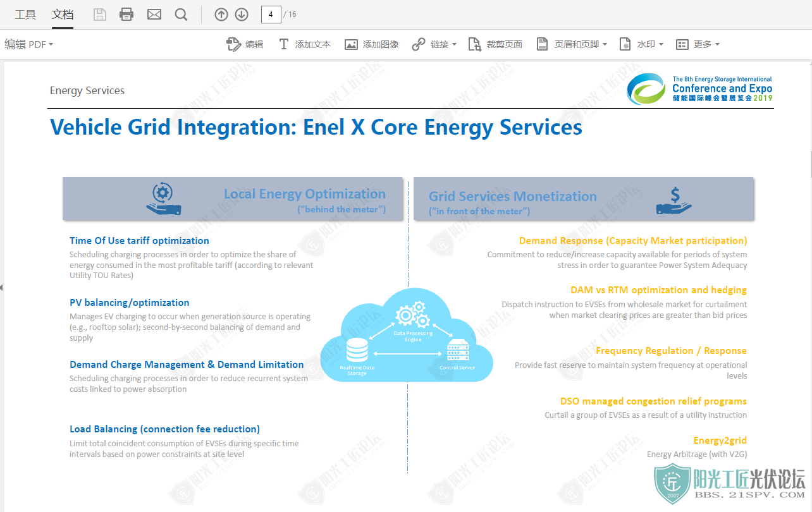Image resolution: width=812 pixels, height=512 pixels.
Task: Choose 添加图像 add image tool
Action: 372,44
